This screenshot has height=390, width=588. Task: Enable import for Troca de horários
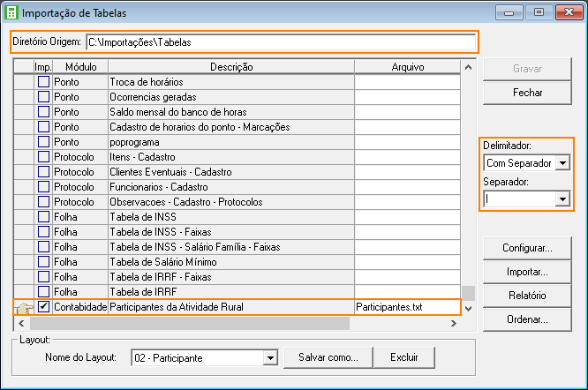click(x=43, y=82)
